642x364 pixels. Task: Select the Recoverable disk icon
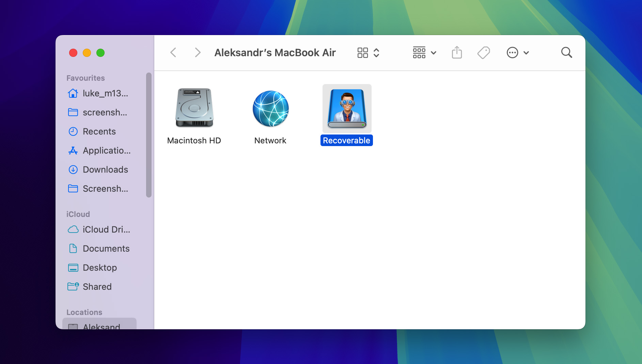click(x=347, y=108)
